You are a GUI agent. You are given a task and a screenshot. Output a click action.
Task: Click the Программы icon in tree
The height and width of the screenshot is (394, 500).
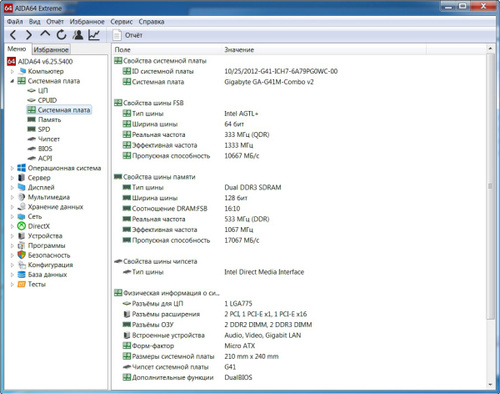point(21,245)
